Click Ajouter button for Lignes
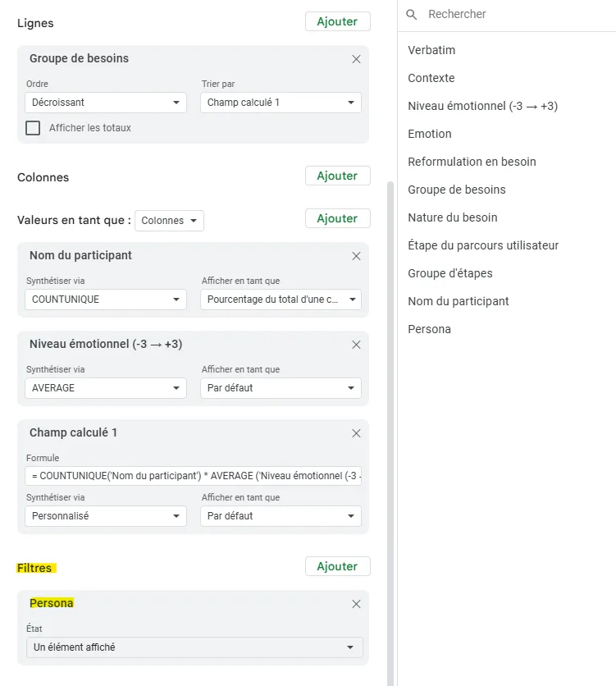This screenshot has height=686, width=616. click(337, 22)
